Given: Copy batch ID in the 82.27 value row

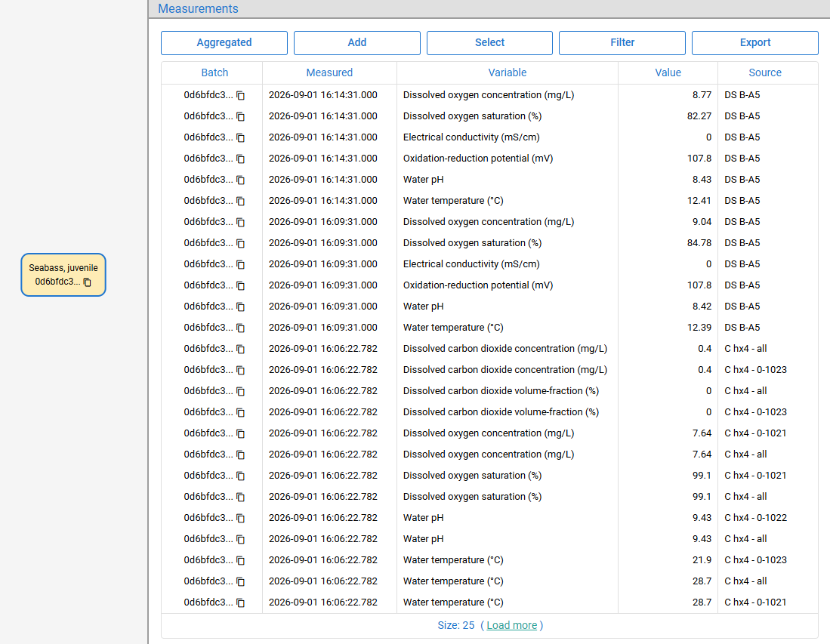Looking at the screenshot, I should [x=240, y=116].
